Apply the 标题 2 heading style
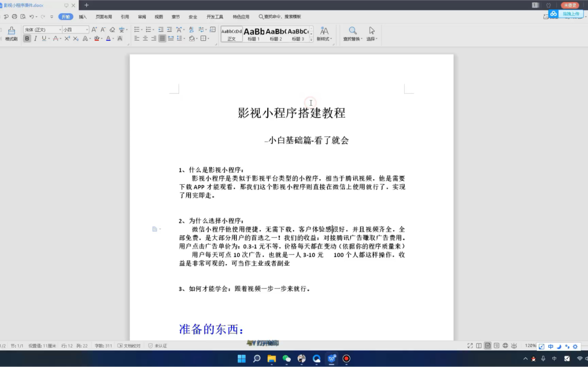Screen dimensions: 588x367 pyautogui.click(x=276, y=34)
